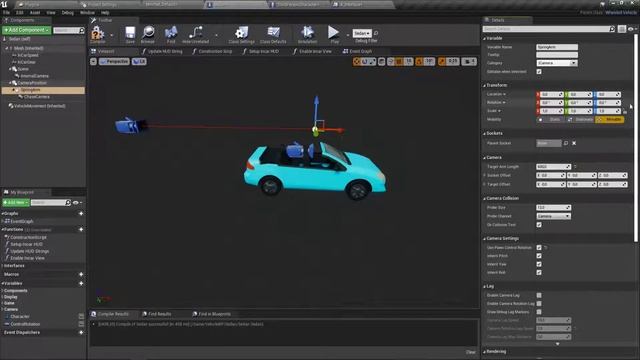Open the Category dropdown in Variable section
The height and width of the screenshot is (360, 640).
click(557, 63)
